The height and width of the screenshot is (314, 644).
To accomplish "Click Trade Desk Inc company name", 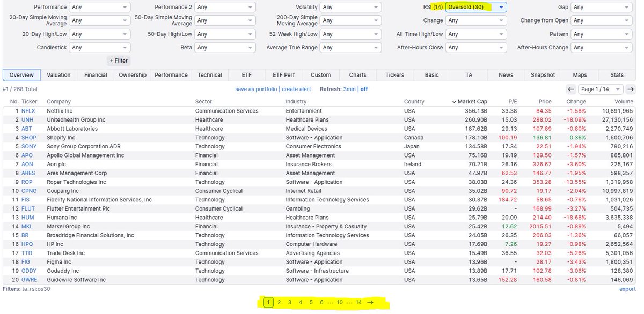I will point(65,253).
